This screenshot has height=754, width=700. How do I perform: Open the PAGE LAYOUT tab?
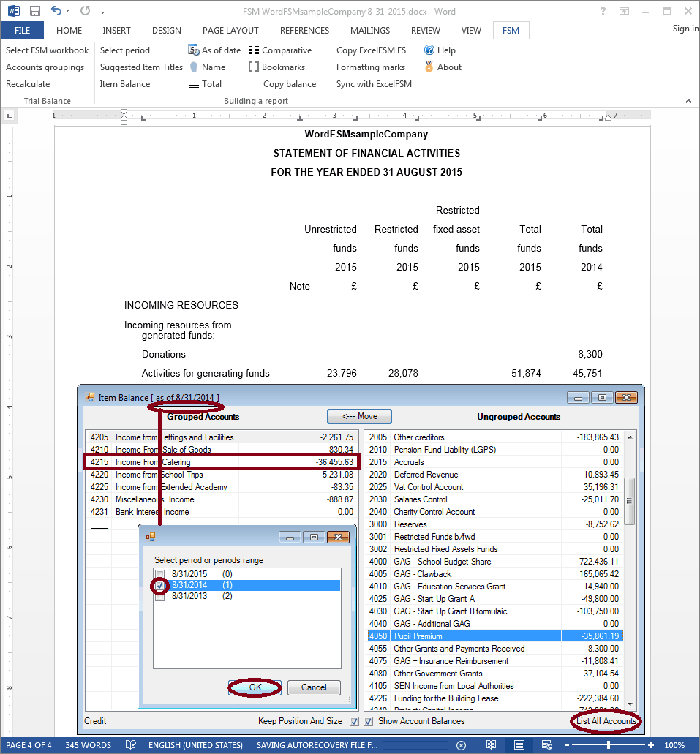(x=230, y=30)
